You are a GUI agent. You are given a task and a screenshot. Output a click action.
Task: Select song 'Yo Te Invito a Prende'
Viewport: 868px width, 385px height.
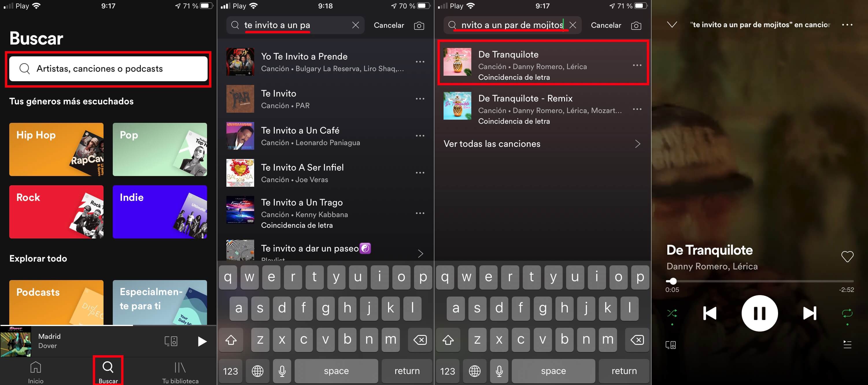point(325,62)
